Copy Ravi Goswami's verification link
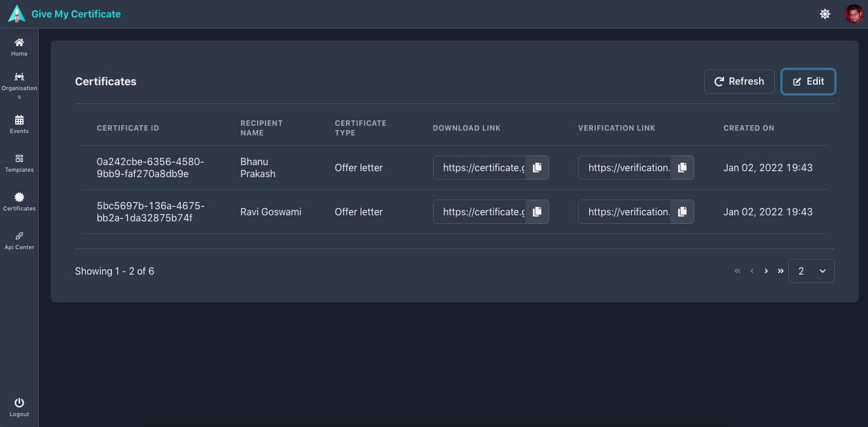The height and width of the screenshot is (427, 868). pos(682,212)
